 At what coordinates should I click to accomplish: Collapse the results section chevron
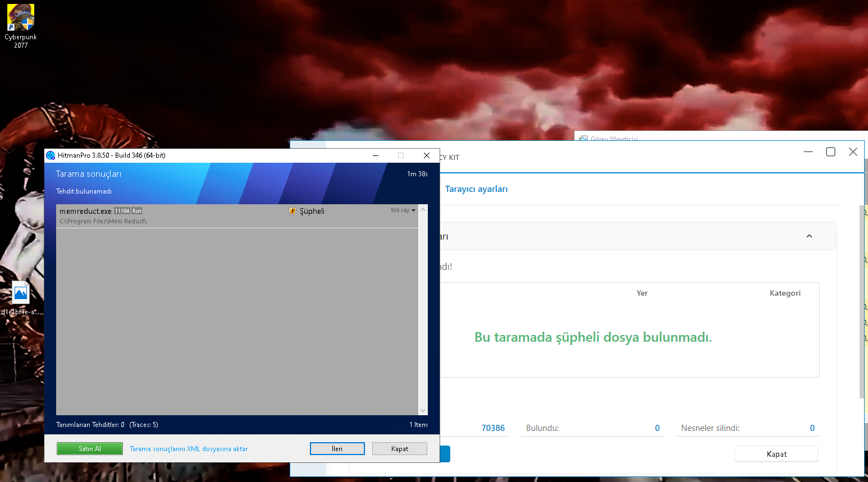click(x=809, y=236)
